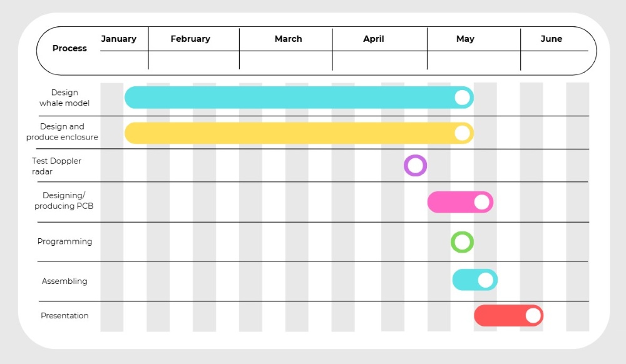Select the red Presentation timeline bar

pos(508,316)
